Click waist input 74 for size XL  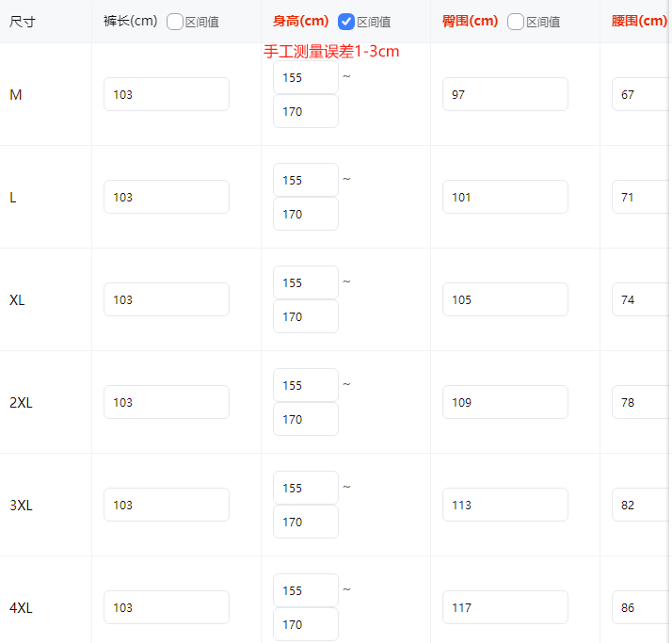(x=641, y=299)
